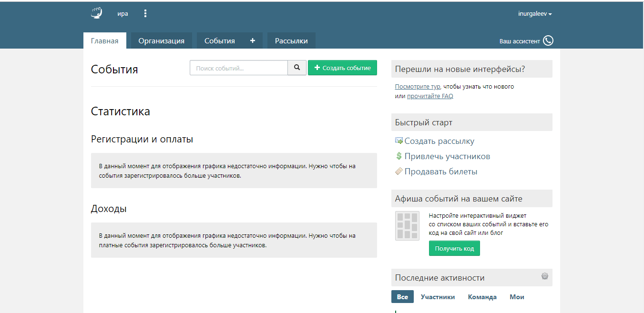The height and width of the screenshot is (313, 644).
Task: Follow the прочитайте FAQ link
Action: [x=430, y=96]
